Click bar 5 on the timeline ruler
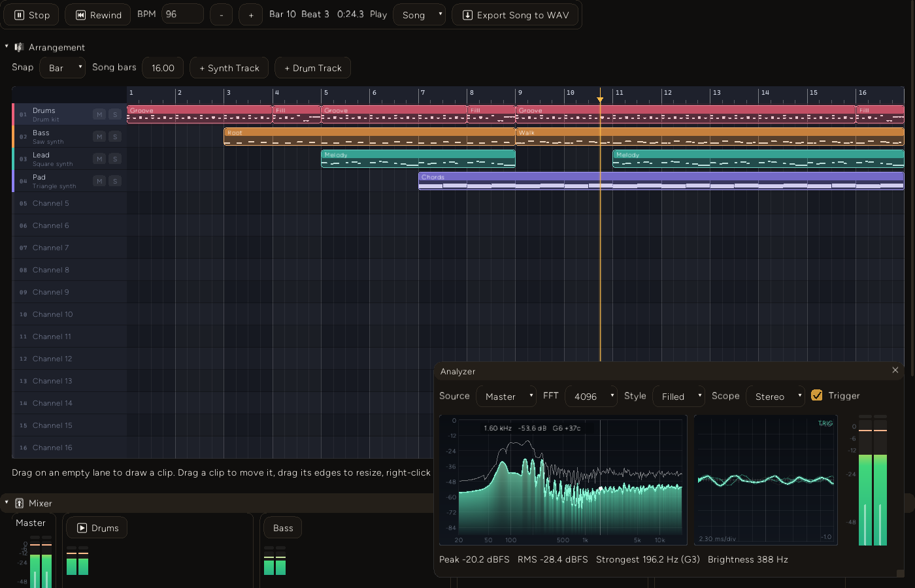Viewport: 915px width, 588px height. 325,93
